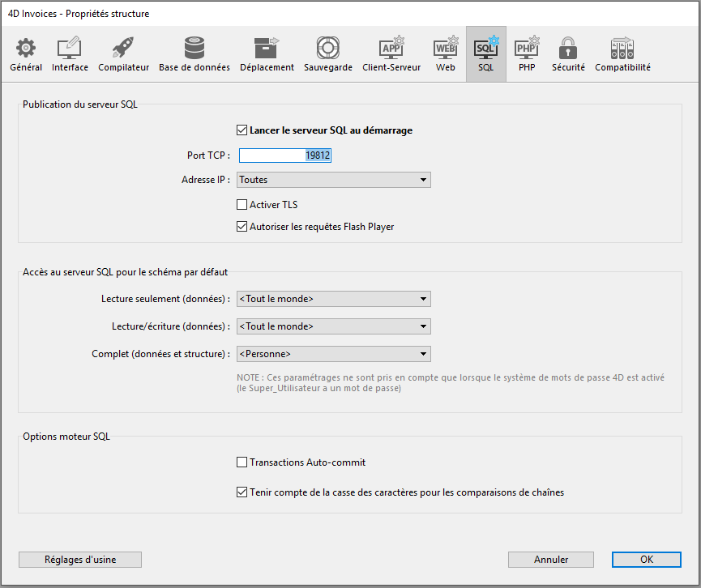Enable the Activer TLS checkbox
The image size is (701, 588).
point(242,205)
